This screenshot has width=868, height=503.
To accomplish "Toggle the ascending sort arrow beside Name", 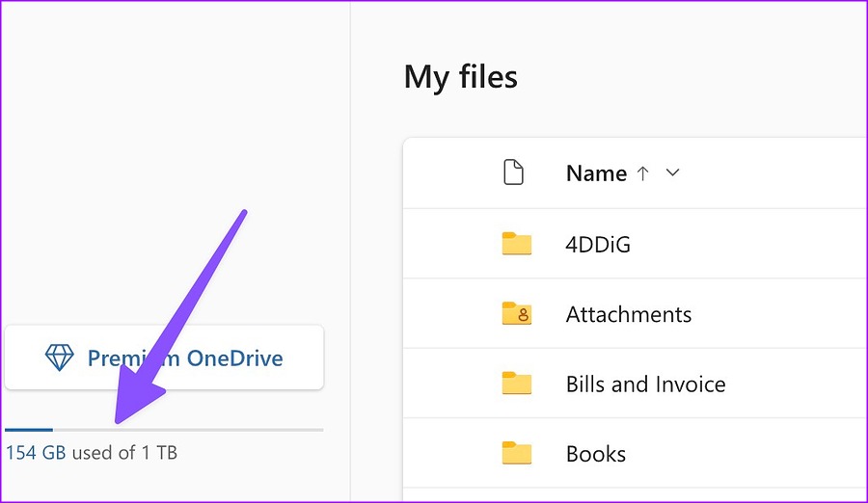I will tap(643, 173).
